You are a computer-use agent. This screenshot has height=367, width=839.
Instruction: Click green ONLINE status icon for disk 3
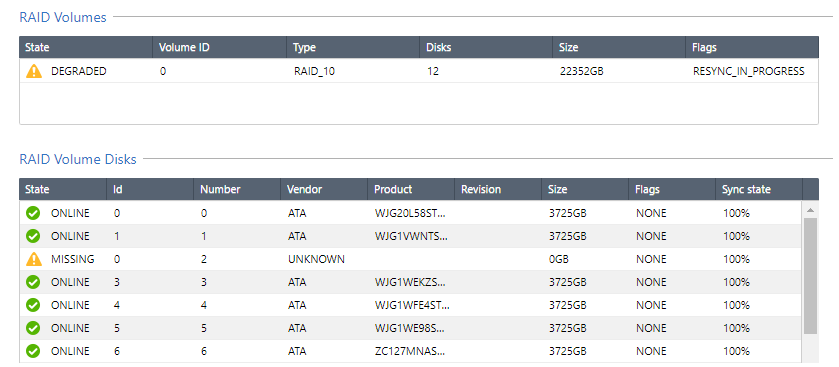(x=33, y=282)
